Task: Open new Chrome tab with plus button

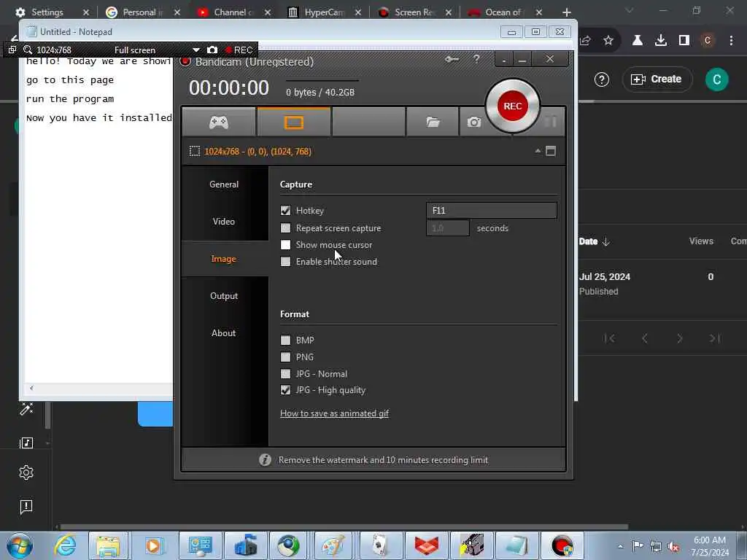Action: (566, 12)
